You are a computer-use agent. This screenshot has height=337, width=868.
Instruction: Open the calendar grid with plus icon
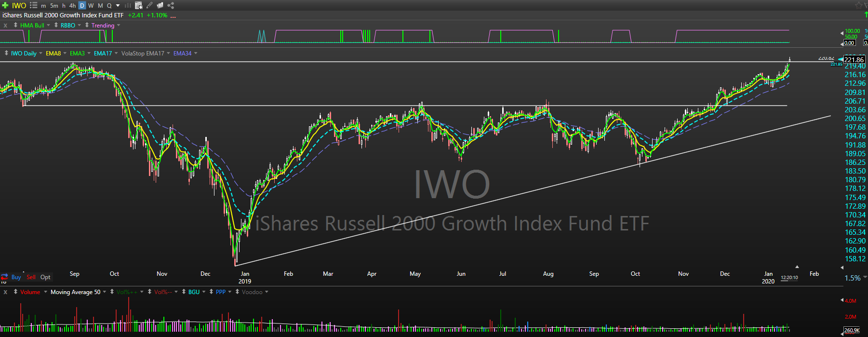pyautogui.click(x=139, y=5)
